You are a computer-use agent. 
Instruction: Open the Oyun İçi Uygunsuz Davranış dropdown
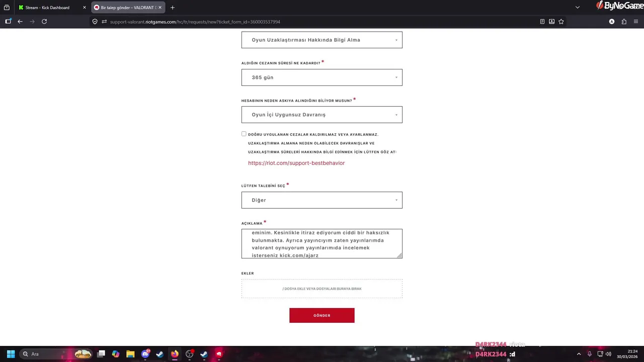322,115
